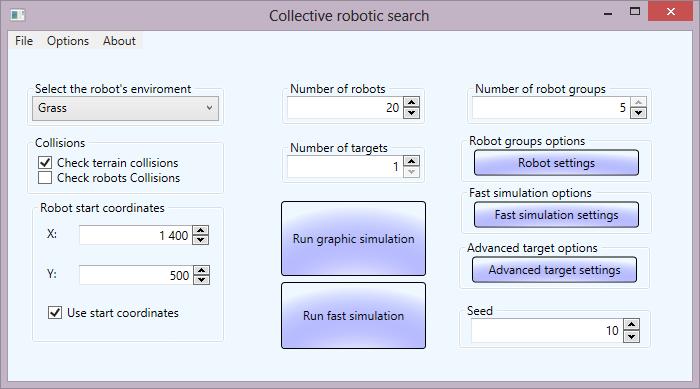Decrease Number of robot groups with down arrow
The image size is (700, 389).
[x=638, y=113]
